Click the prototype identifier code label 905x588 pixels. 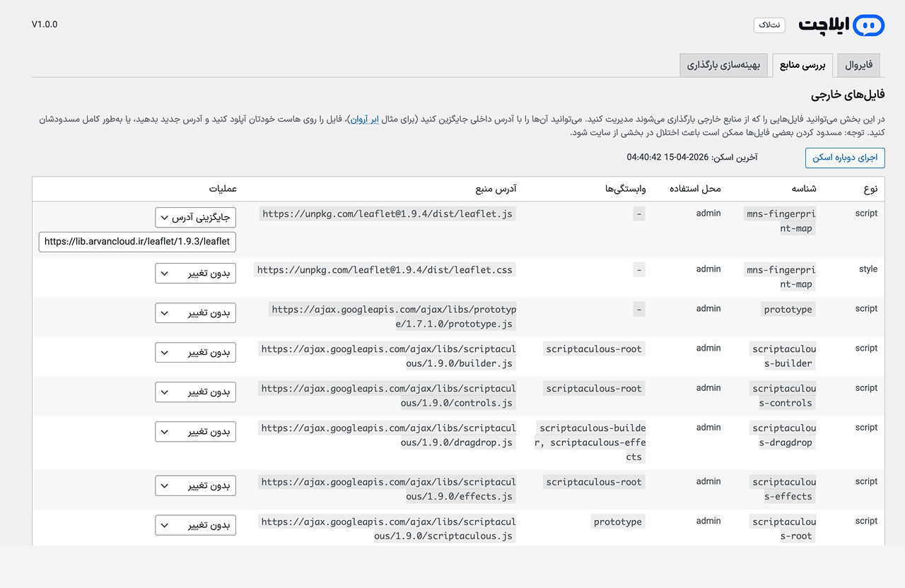click(788, 310)
